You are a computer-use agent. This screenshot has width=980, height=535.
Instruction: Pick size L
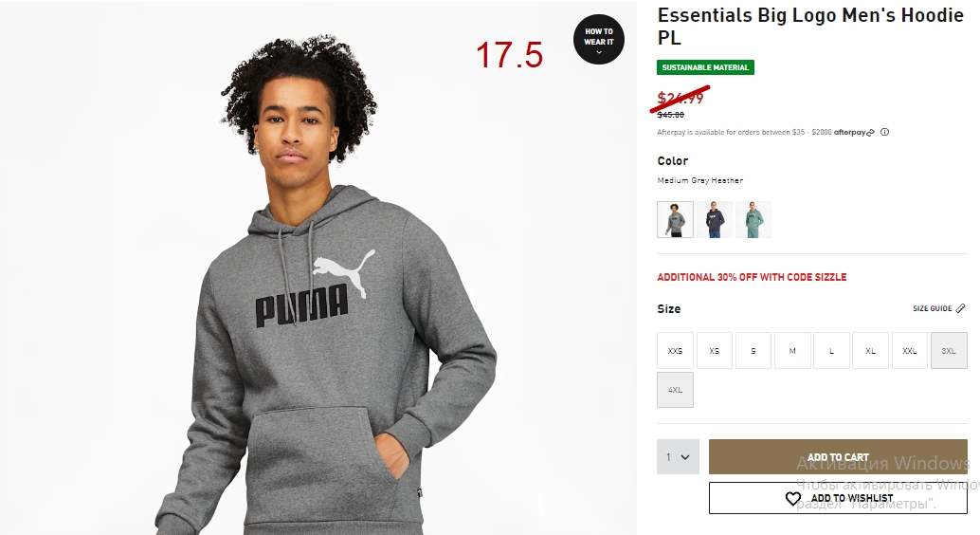coord(831,350)
